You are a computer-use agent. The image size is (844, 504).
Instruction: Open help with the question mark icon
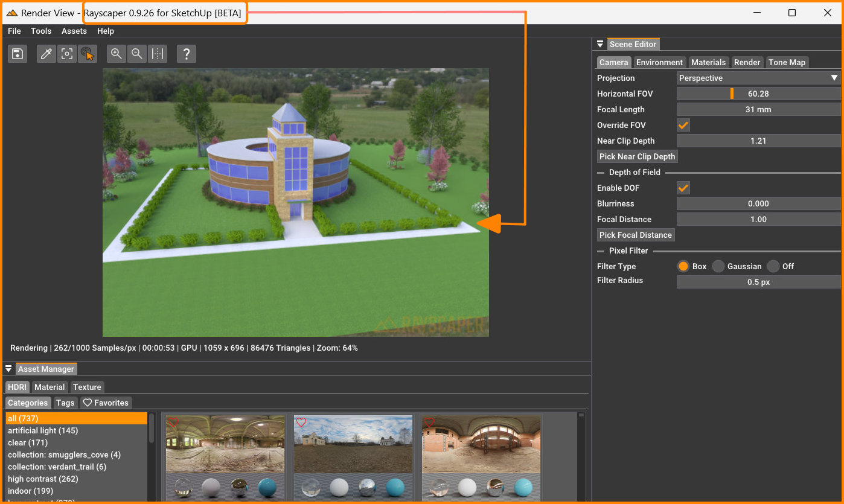pos(187,54)
